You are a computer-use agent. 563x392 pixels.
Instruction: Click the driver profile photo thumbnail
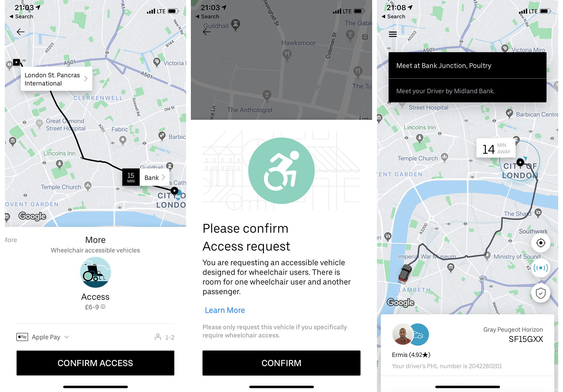tap(403, 335)
